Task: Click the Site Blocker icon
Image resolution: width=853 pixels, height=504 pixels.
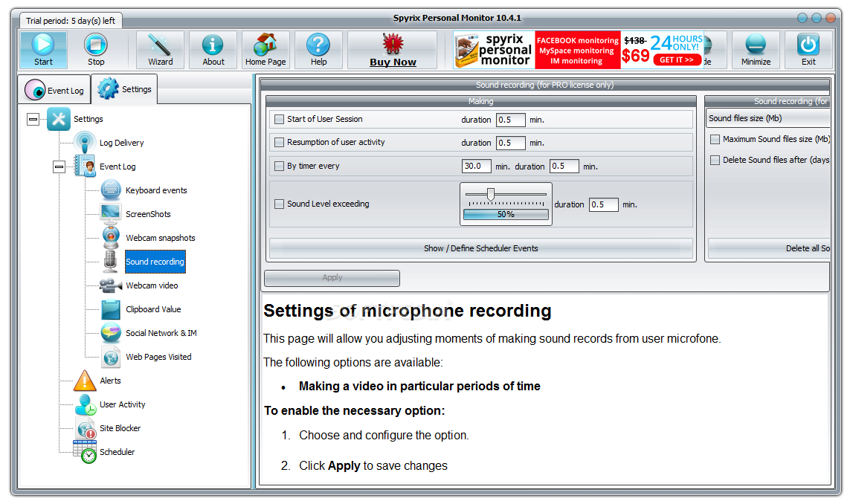Action: 86,428
